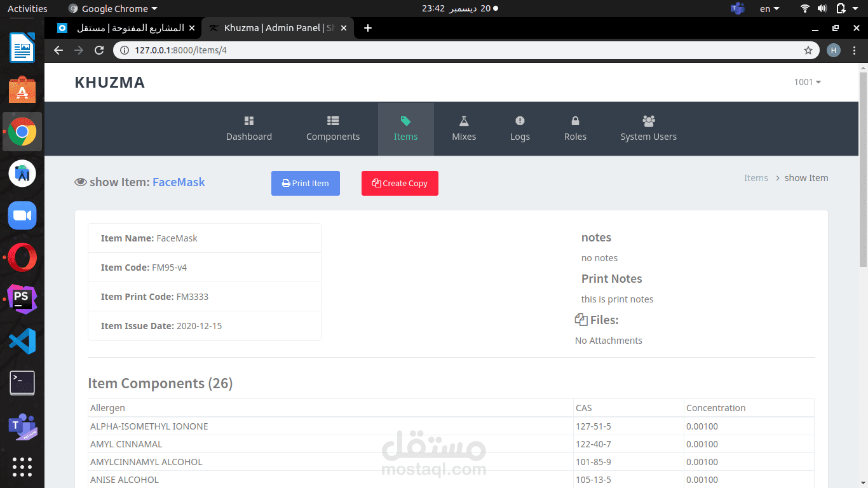Reload the page
This screenshot has height=488, width=868.
(x=99, y=50)
